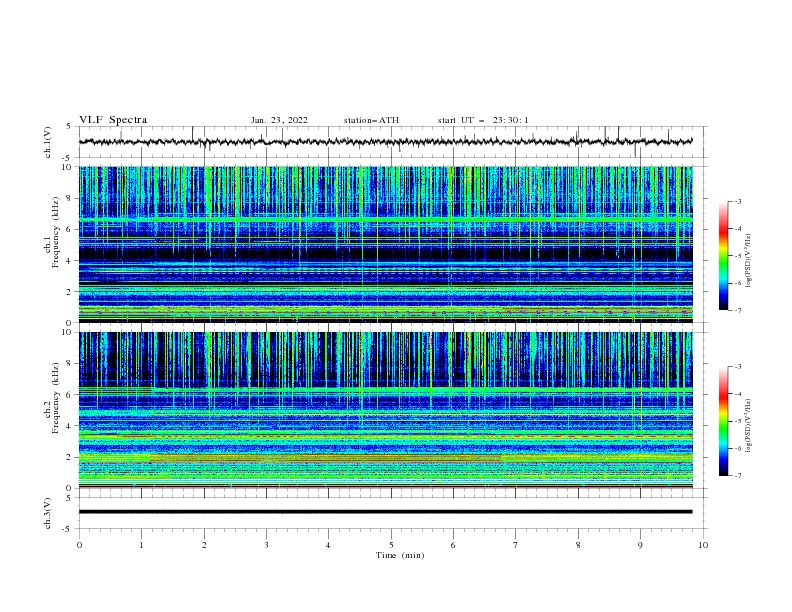792x612 pixels.
Task: Click time axis tick label "3"
Action: tap(266, 545)
